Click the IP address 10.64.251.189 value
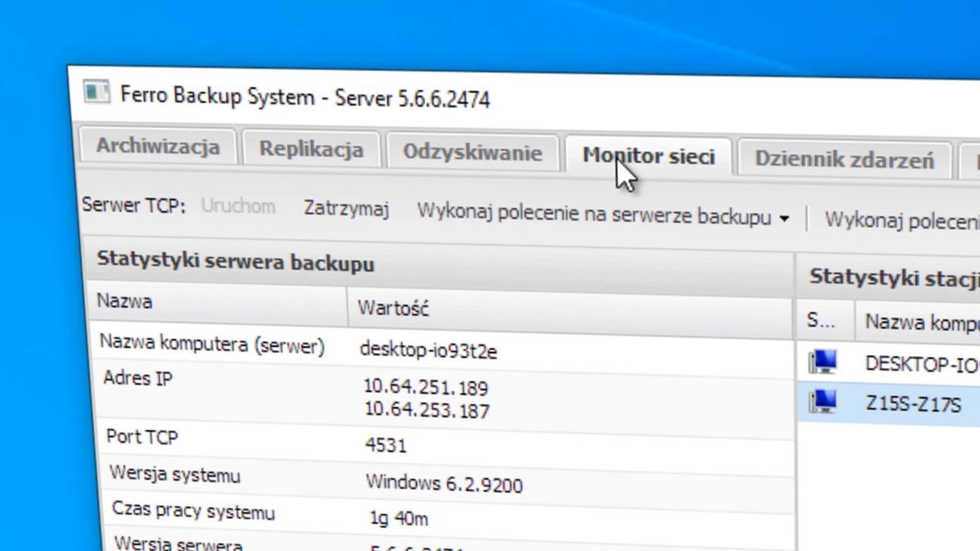The height and width of the screenshot is (551, 980). (x=424, y=388)
